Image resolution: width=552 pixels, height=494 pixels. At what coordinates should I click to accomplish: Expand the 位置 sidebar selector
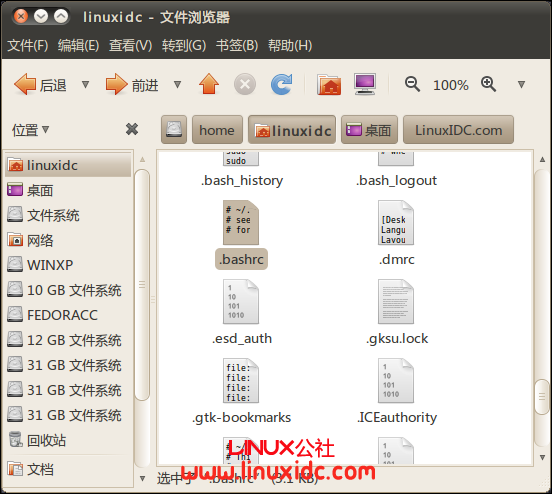click(30, 130)
